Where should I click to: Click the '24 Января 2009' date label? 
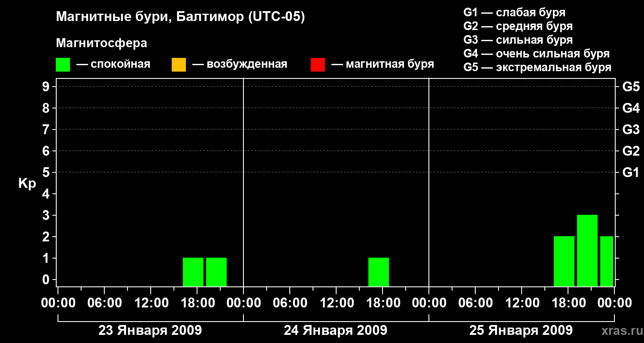coord(335,331)
